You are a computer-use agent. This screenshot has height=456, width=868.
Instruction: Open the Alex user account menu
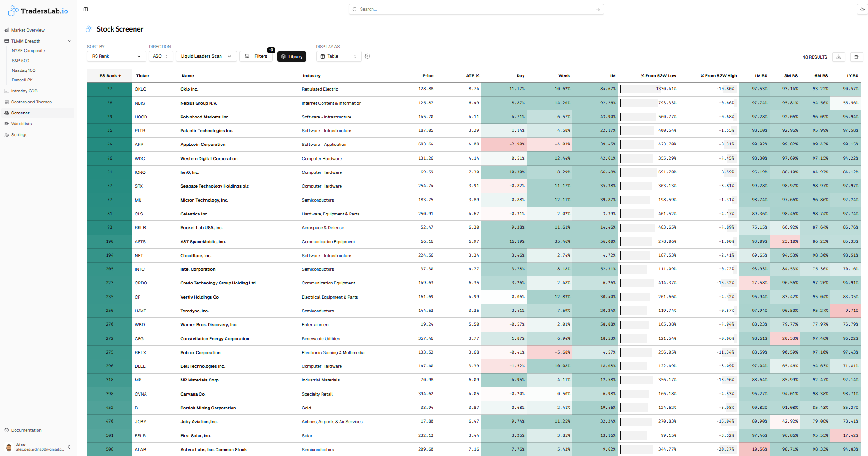pyautogui.click(x=38, y=447)
